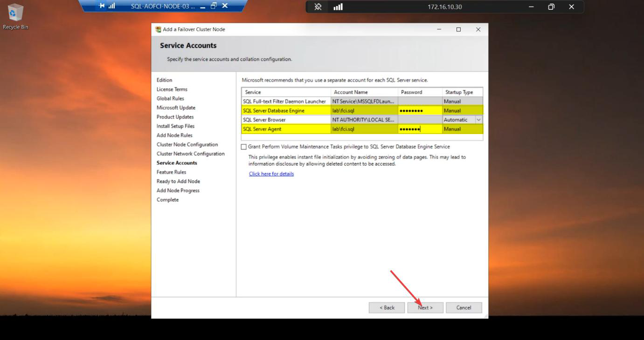Click the 172.16.10.30 address label
644x340 pixels.
coord(445,7)
